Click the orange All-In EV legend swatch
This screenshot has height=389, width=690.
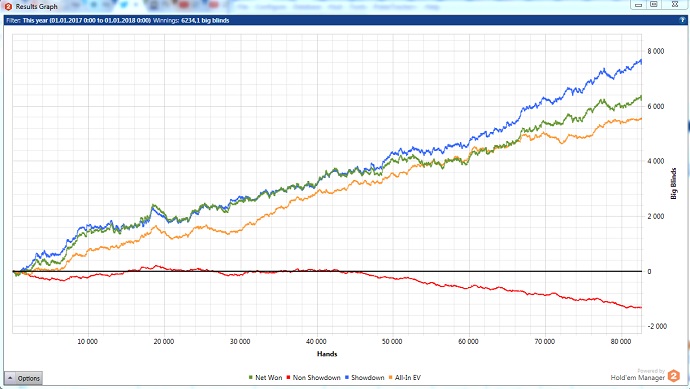tap(390, 378)
